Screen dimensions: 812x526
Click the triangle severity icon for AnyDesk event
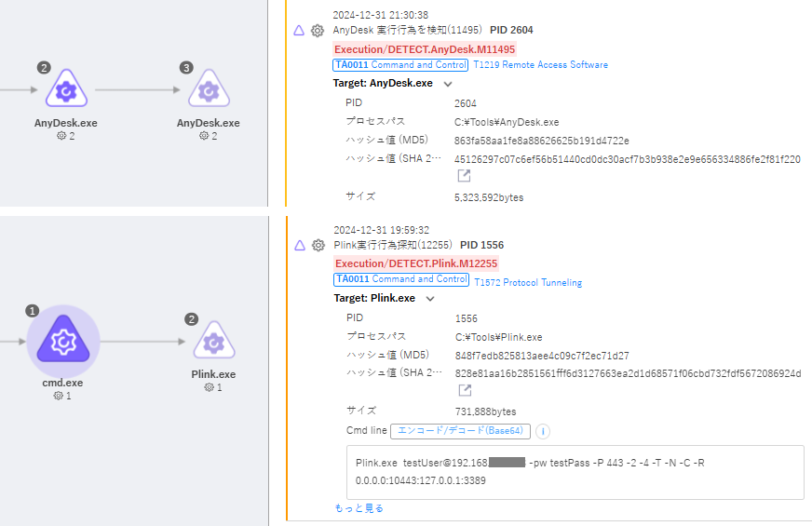coord(299,31)
